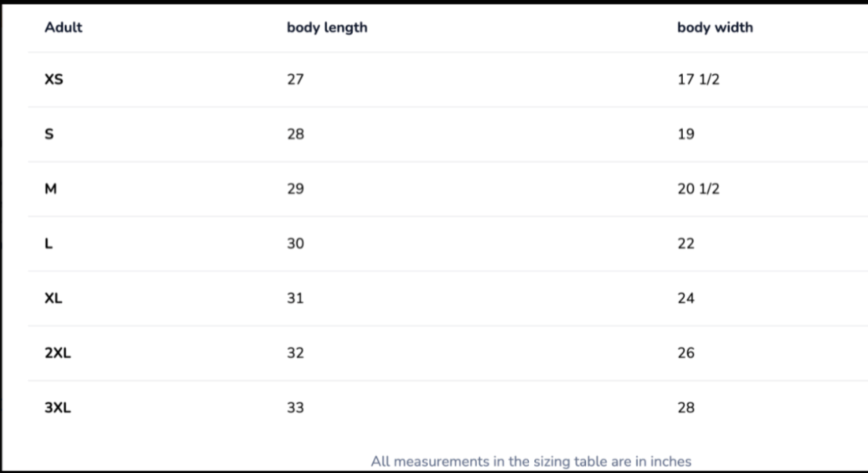This screenshot has width=868, height=473.
Task: Select the S size row label
Action: (49, 134)
